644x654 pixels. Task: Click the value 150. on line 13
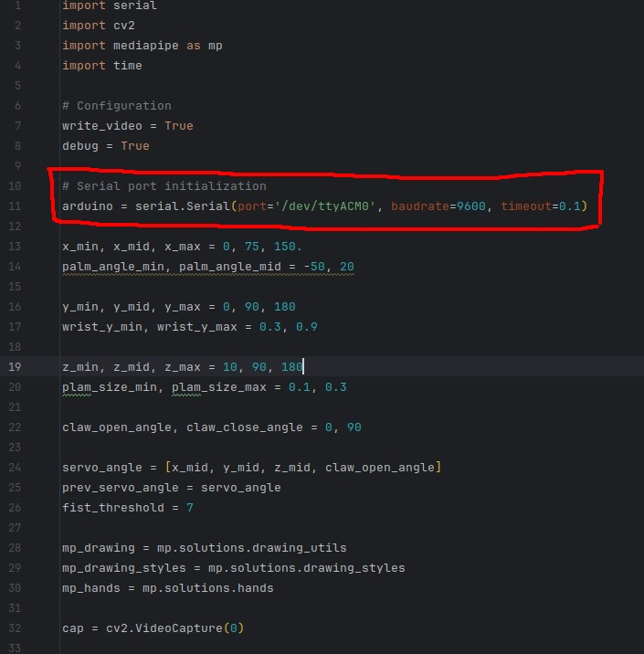288,247
